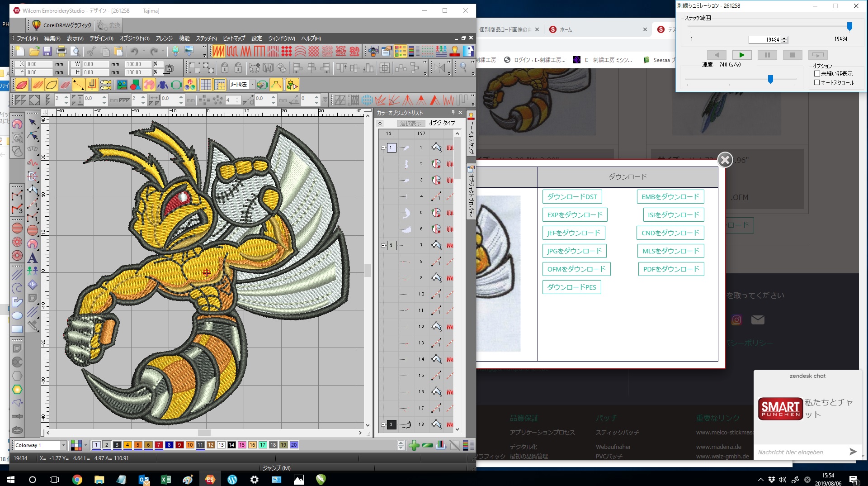The height and width of the screenshot is (486, 868).
Task: Open the デザイン(D) menu
Action: 101,38
